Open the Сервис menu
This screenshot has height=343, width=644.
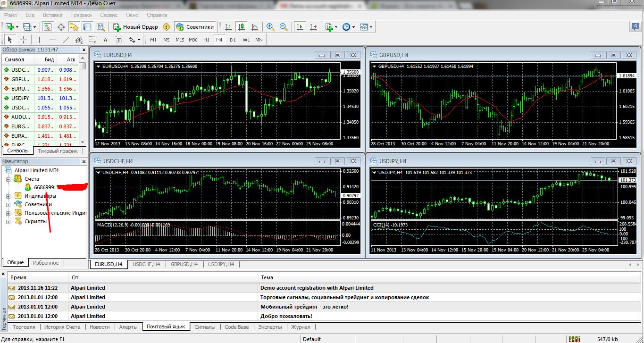coord(109,15)
